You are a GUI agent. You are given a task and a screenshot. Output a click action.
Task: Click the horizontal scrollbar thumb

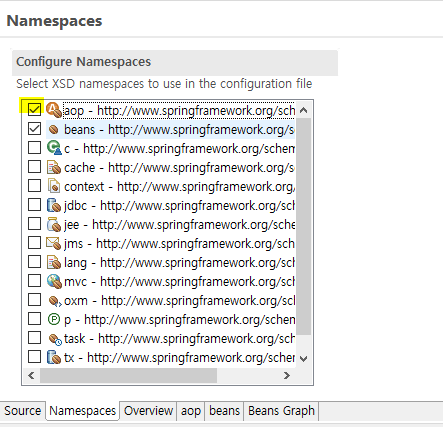pos(128,376)
